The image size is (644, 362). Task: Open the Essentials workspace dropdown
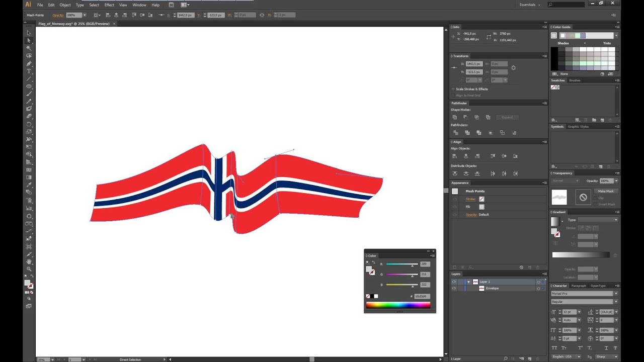pos(530,5)
